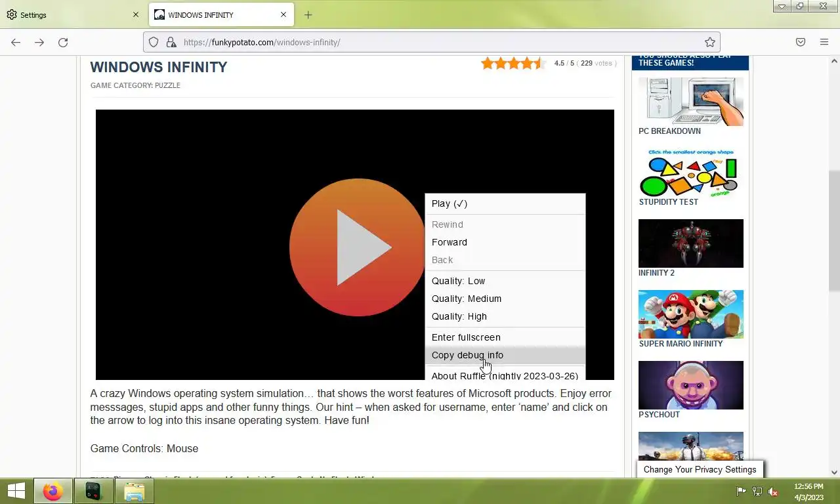Close the Settings tab
This screenshot has width=840, height=504.
136,14
